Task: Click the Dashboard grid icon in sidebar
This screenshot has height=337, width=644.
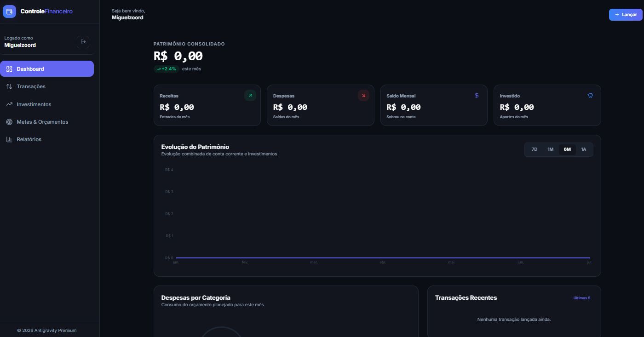Action: (x=9, y=69)
